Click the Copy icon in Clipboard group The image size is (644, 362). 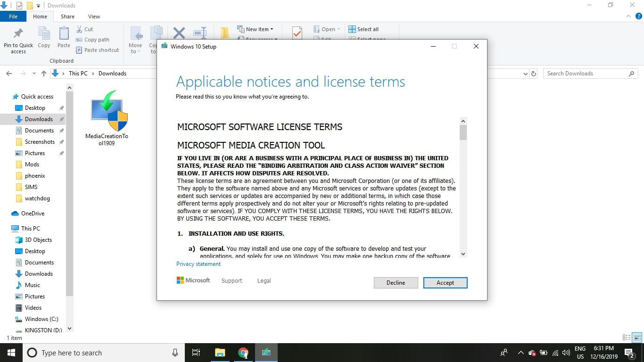[x=44, y=37]
